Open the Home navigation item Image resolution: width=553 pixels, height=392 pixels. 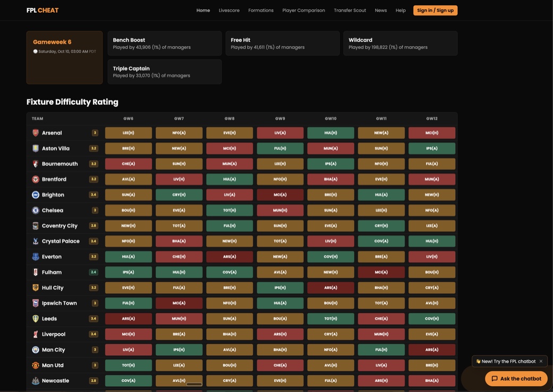pyautogui.click(x=203, y=11)
